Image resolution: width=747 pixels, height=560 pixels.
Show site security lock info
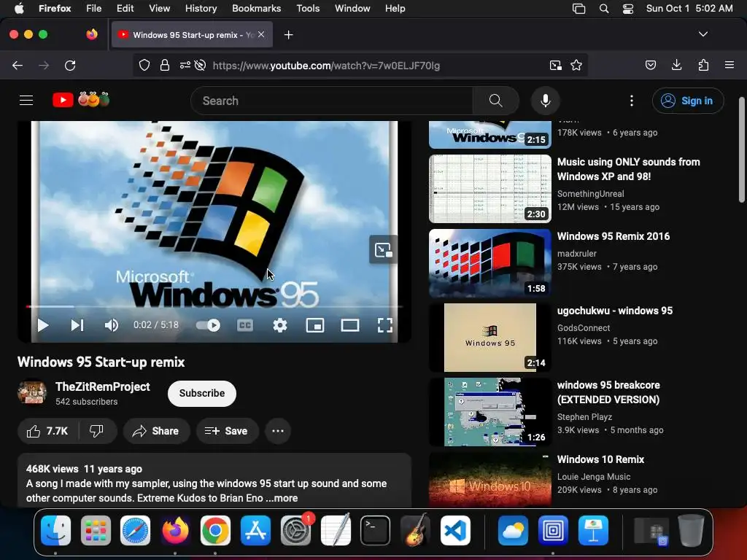tap(165, 65)
